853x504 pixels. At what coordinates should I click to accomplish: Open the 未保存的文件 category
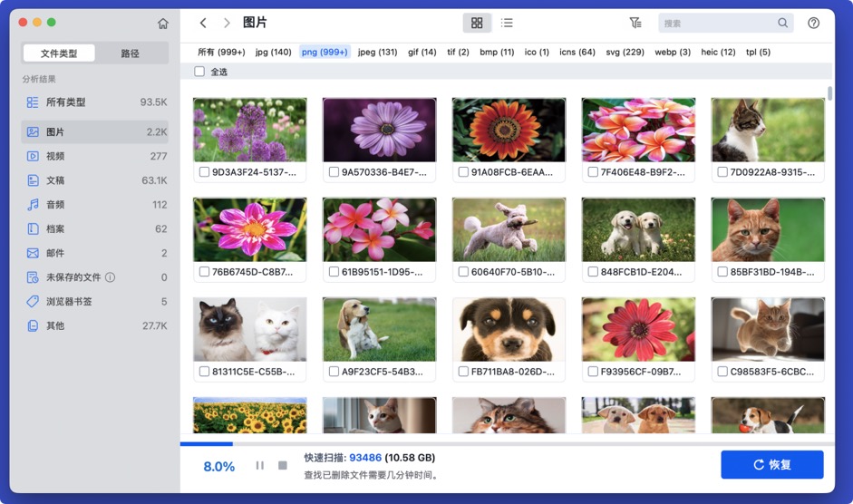[x=95, y=277]
